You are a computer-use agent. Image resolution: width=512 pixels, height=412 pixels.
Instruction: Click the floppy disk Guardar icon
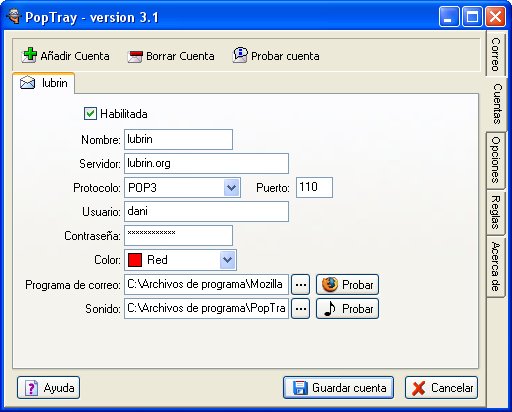[x=300, y=388]
